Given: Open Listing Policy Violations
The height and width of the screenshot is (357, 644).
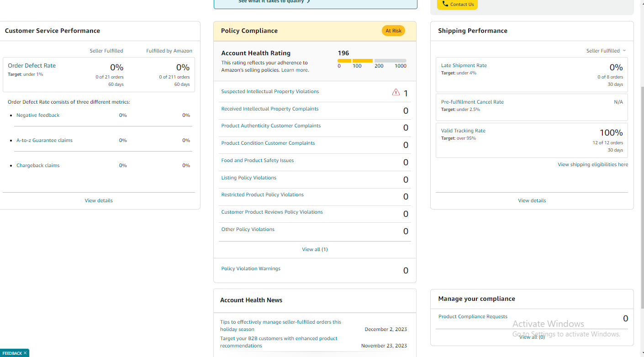Looking at the screenshot, I should click(x=249, y=178).
